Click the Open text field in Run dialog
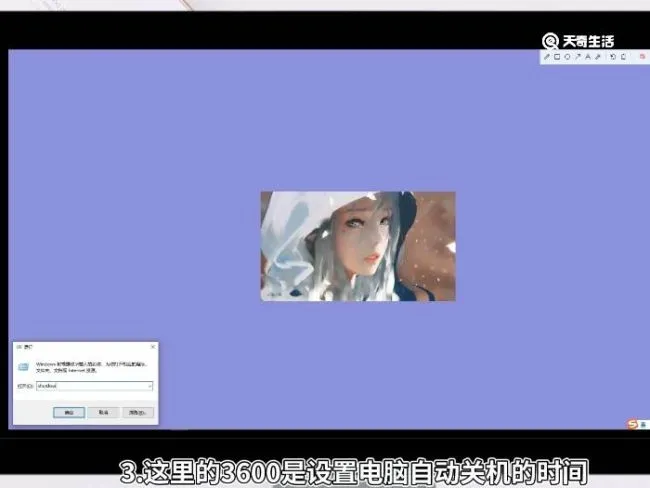The image size is (650, 488). pos(95,386)
